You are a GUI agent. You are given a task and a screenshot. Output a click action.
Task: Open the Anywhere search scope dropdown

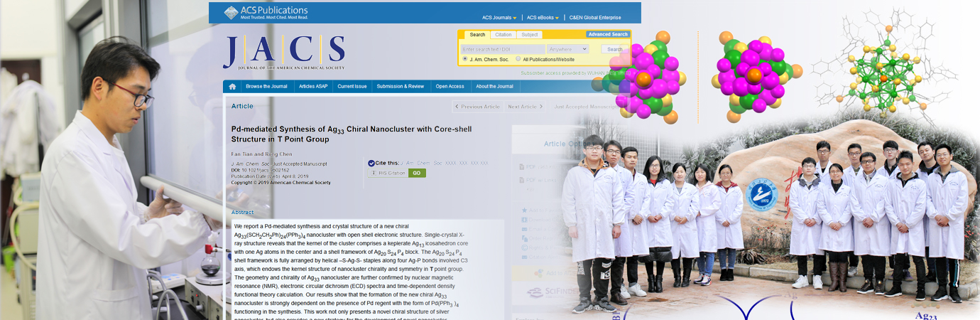tap(567, 49)
